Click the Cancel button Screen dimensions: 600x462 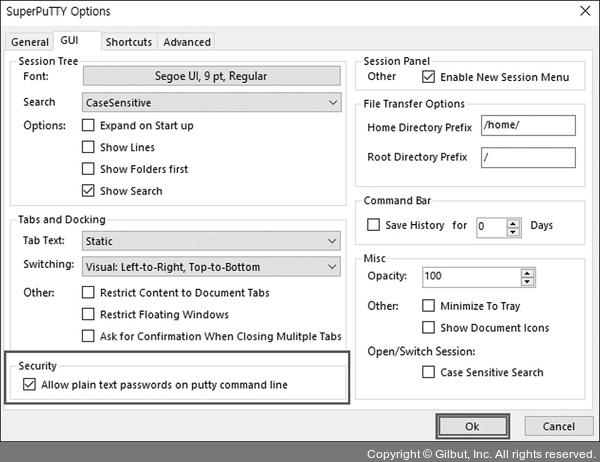[558, 426]
